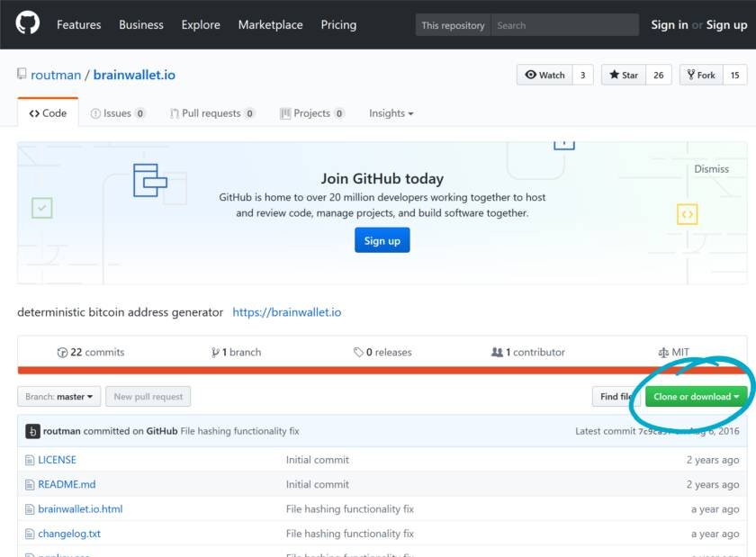756x557 pixels.
Task: Open the GitHub octocat logo home
Action: pyautogui.click(x=28, y=23)
